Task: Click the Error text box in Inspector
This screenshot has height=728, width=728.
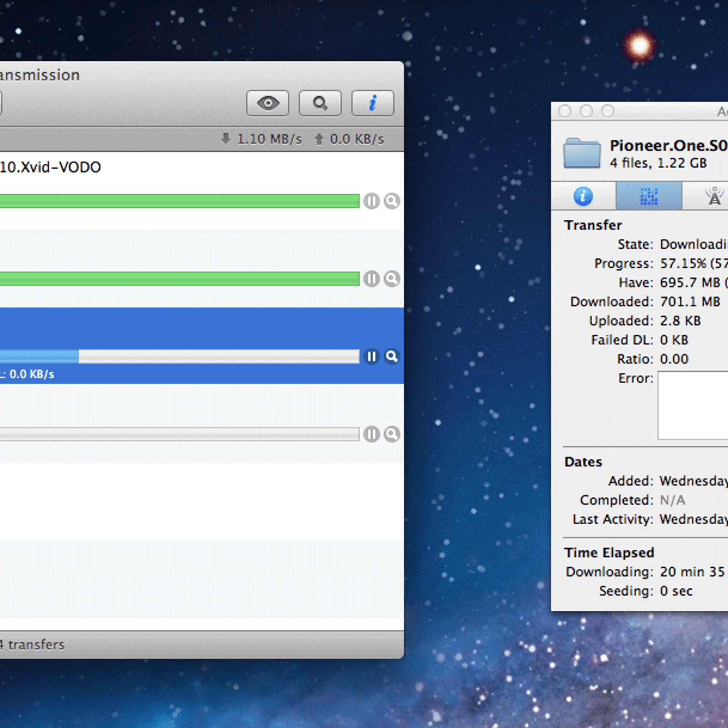Action: tap(693, 405)
